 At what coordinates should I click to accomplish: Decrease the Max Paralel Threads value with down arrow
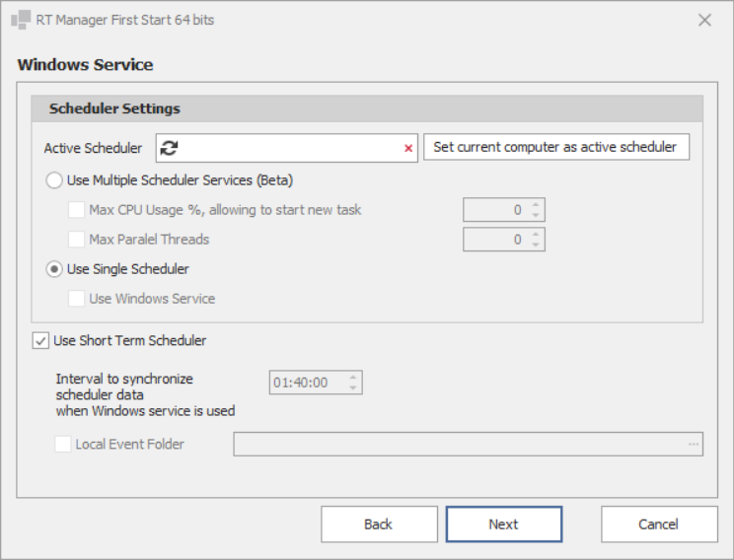tap(536, 245)
